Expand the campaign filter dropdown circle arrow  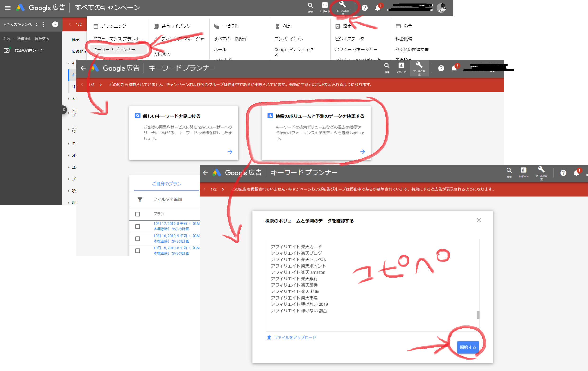tap(55, 24)
